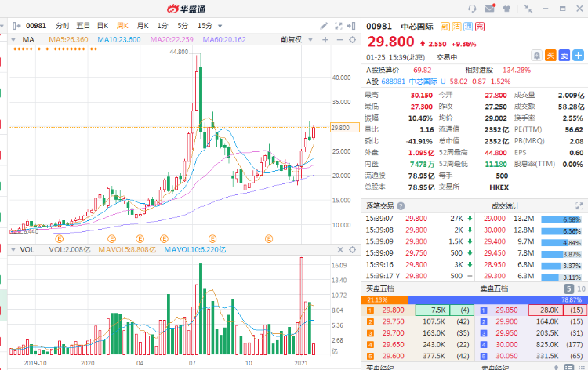Select the 周K weekly candlestick tab
This screenshot has height=370, width=588.
coord(122,26)
